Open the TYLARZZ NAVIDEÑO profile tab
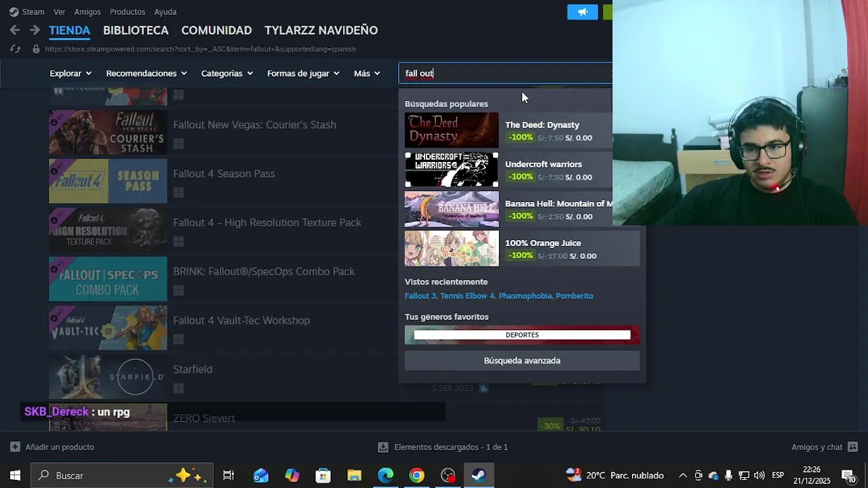The image size is (868, 488). tap(321, 30)
